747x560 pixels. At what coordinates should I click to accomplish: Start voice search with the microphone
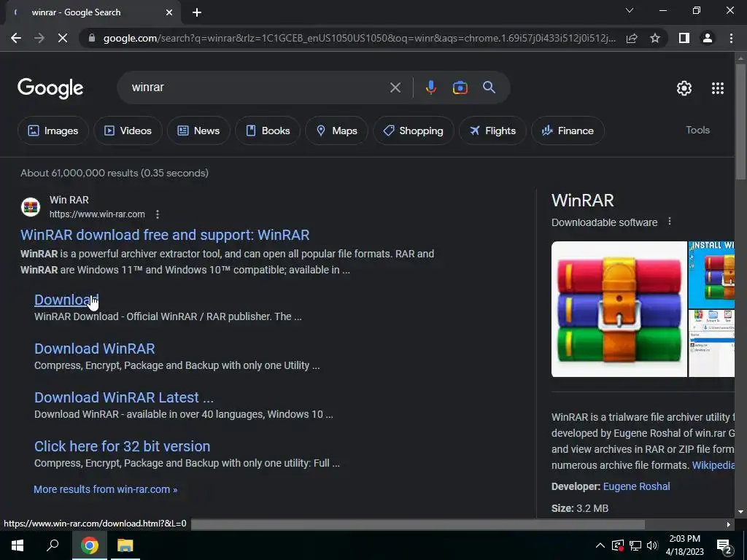[431, 87]
